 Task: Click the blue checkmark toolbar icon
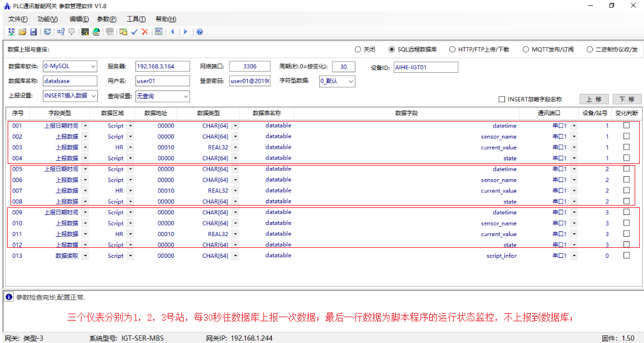134,32
